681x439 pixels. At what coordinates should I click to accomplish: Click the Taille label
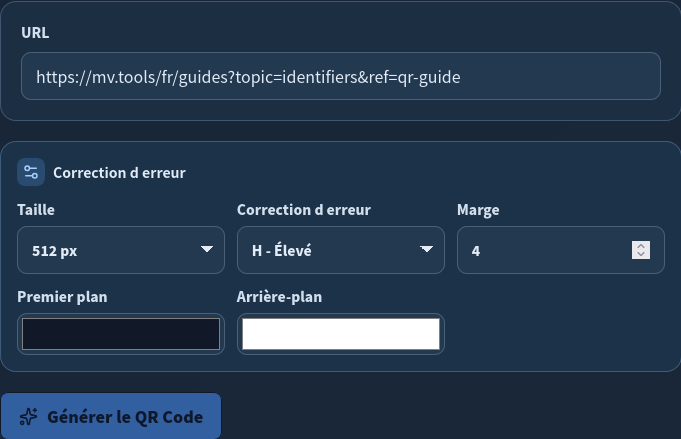36,210
